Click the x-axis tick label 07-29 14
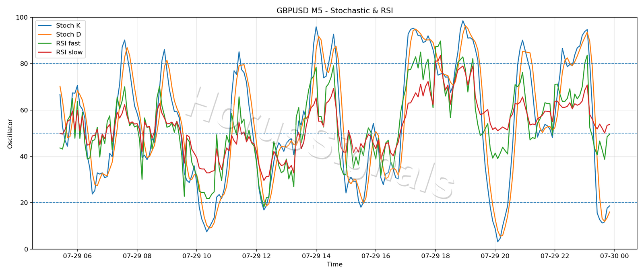 point(316,256)
